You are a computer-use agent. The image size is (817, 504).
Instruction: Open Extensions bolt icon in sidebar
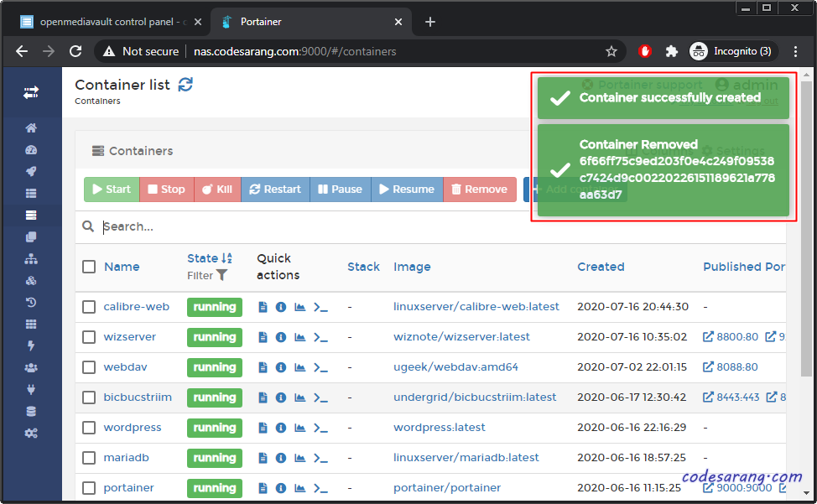click(x=31, y=346)
